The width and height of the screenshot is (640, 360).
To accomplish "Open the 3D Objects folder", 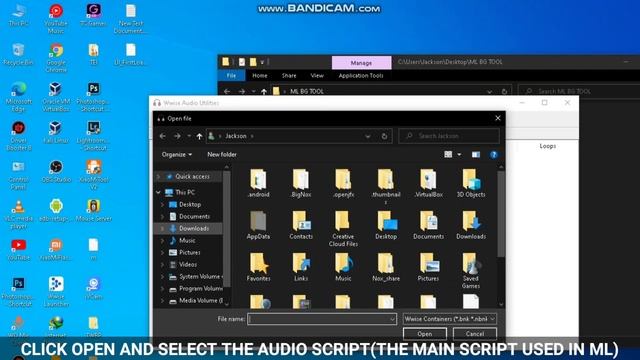I will [471, 184].
